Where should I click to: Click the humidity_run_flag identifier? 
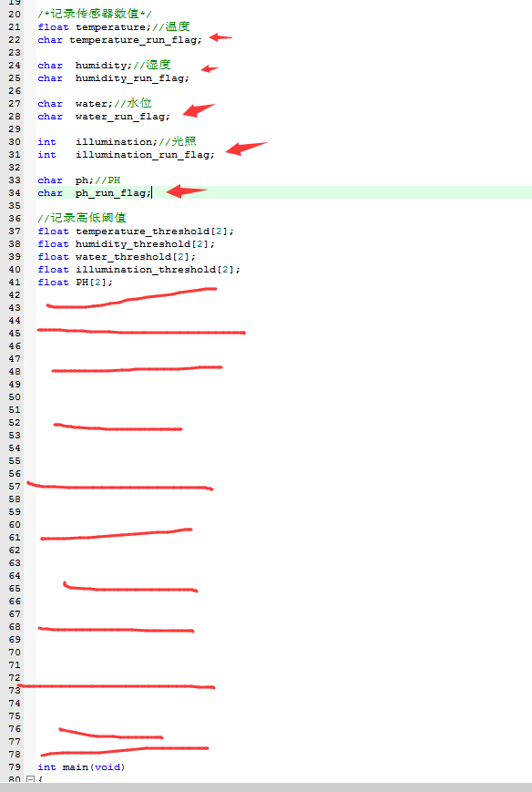(x=129, y=78)
